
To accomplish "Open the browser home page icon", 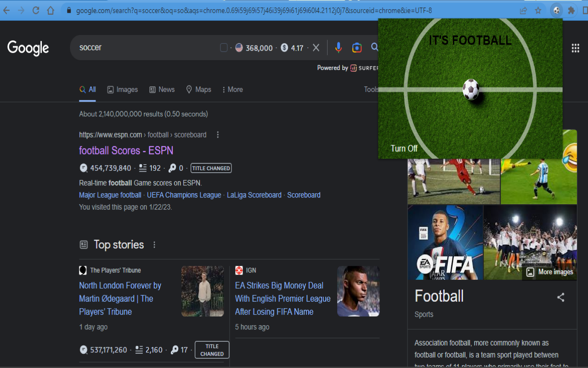I will (51, 10).
